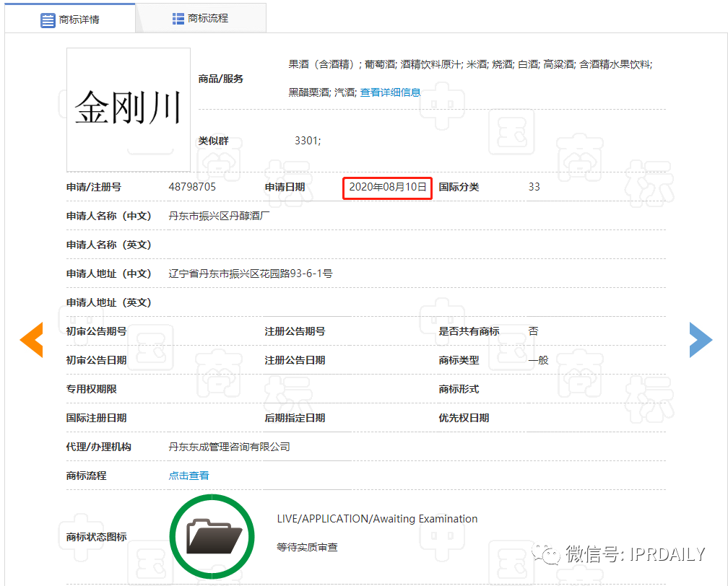
Task: Click the 代理/办理机构 label
Action: [x=98, y=447]
